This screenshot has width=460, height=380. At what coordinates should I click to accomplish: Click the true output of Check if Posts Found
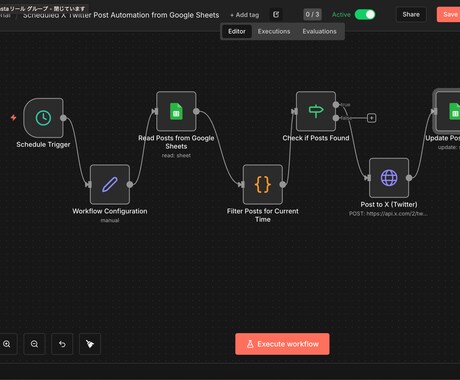coord(336,105)
